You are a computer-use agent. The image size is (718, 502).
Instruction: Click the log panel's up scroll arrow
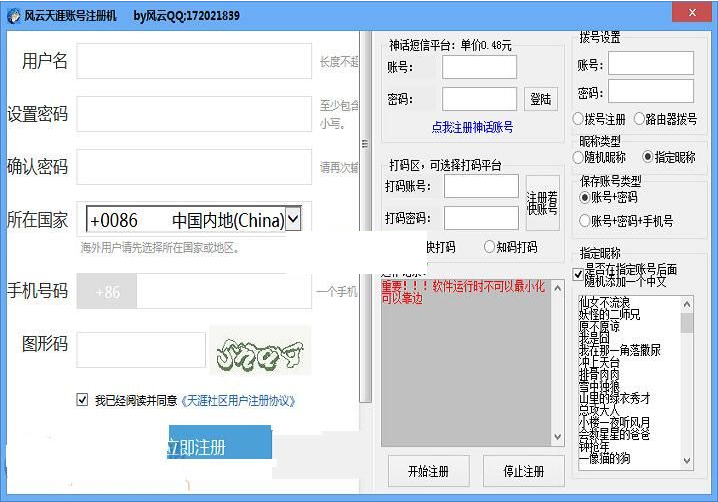point(557,288)
